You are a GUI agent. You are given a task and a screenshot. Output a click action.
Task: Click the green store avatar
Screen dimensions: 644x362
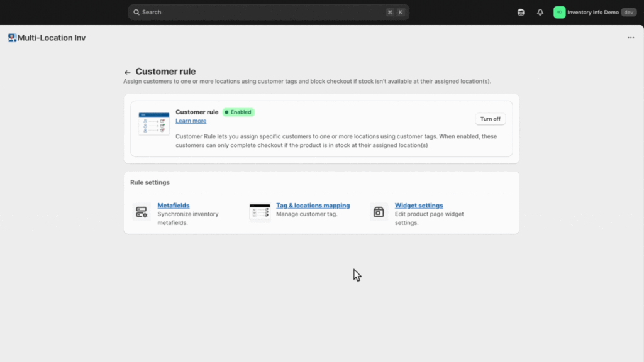tap(559, 13)
